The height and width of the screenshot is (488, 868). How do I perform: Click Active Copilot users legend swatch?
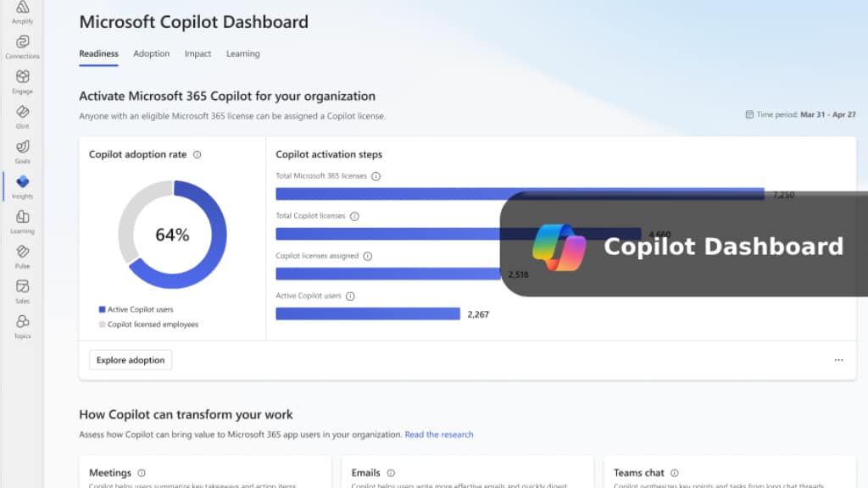tap(102, 310)
